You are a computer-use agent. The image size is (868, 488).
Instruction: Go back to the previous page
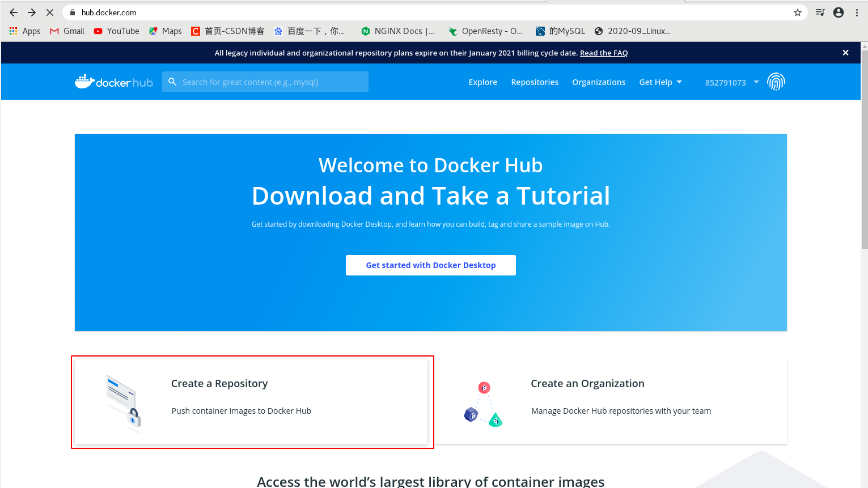coord(14,12)
